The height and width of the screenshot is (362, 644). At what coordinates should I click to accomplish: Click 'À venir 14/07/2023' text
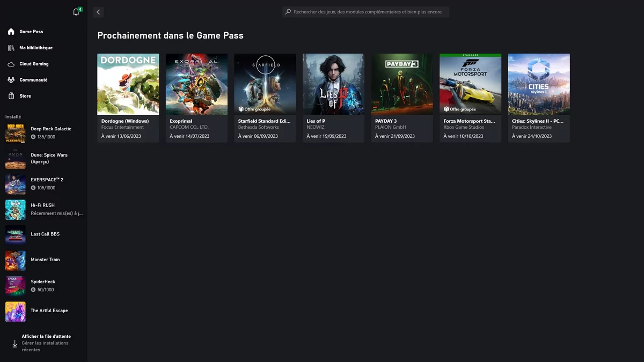coord(189,136)
